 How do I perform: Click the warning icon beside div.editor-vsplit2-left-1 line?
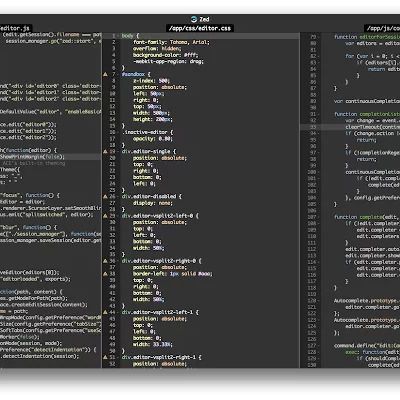105,312
